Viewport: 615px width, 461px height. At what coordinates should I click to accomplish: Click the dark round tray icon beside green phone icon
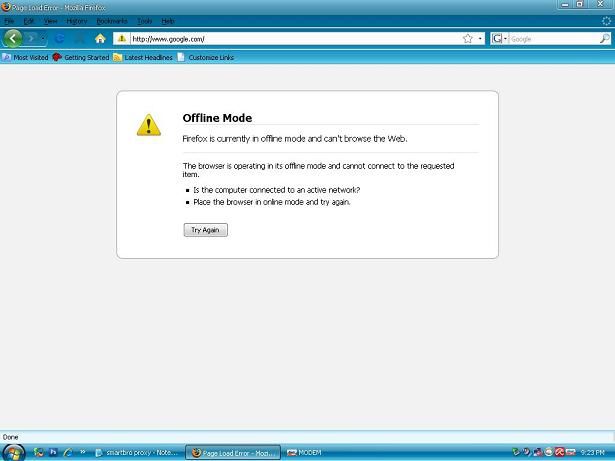point(527,452)
